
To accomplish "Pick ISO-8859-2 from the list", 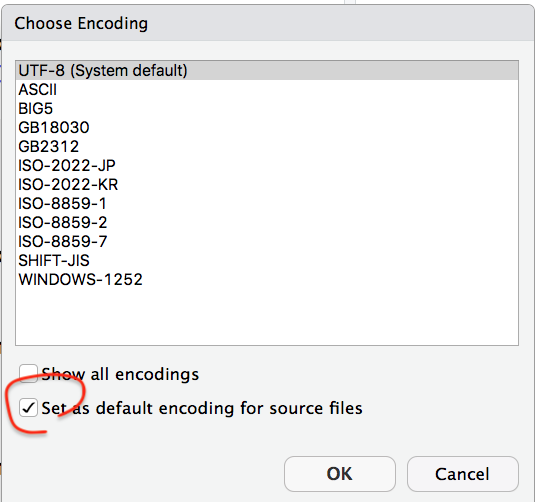I will [x=267, y=223].
